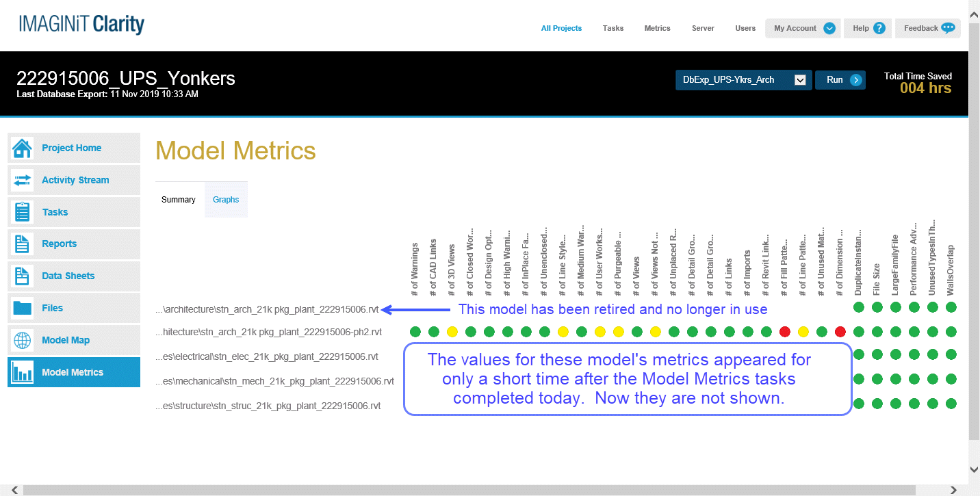The image size is (980, 496).
Task: Click the Model Metrics bar chart icon
Action: click(x=23, y=372)
